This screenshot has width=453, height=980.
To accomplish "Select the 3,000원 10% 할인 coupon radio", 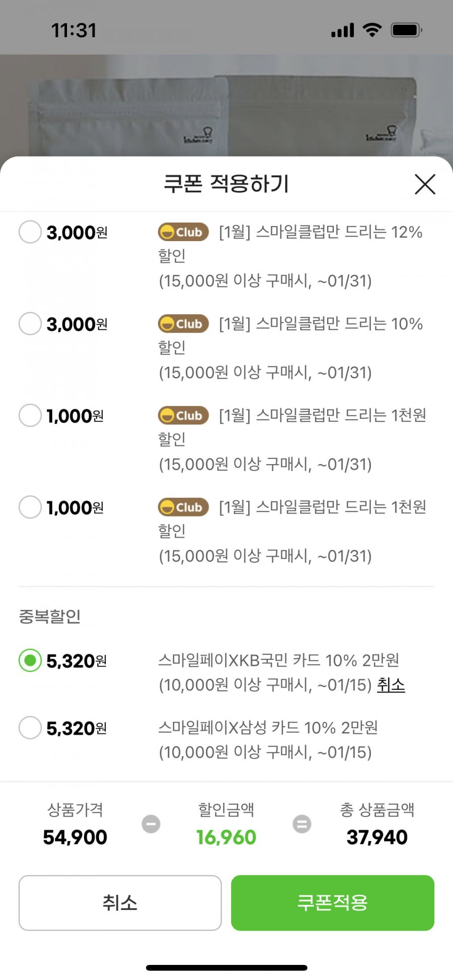I will [x=30, y=324].
